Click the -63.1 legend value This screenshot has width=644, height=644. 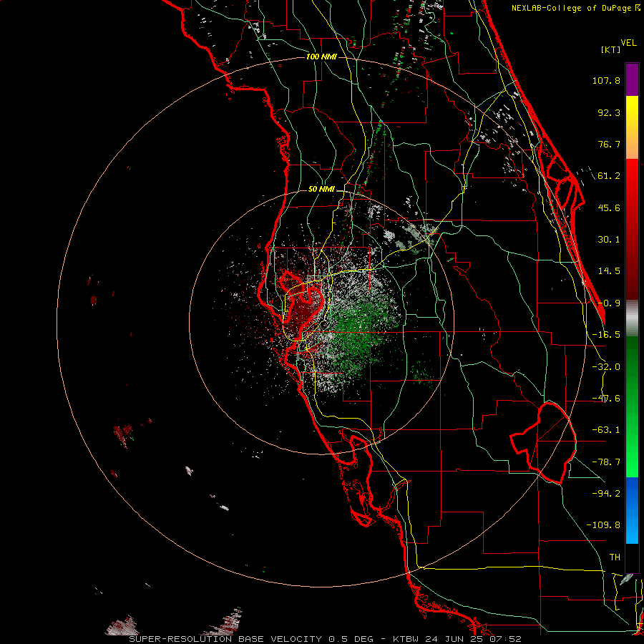(x=606, y=430)
